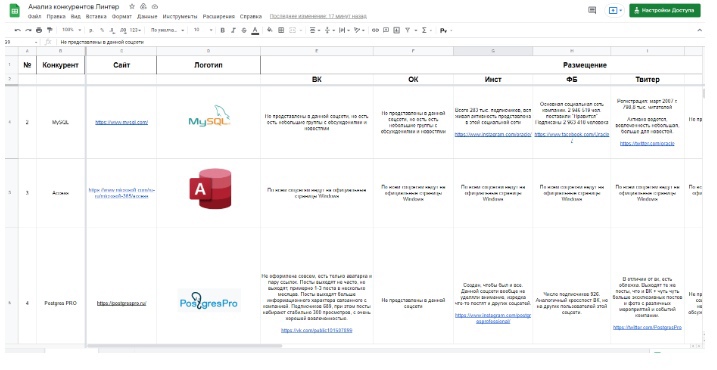Image resolution: width=717 pixels, height=370 pixels.
Task: Expand the font family dropdown
Action: [x=167, y=30]
